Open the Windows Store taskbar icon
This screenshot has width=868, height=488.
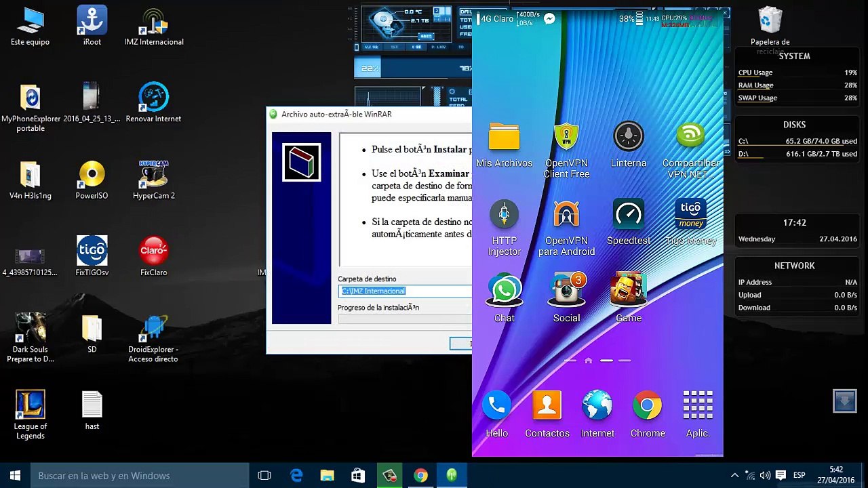click(x=358, y=476)
